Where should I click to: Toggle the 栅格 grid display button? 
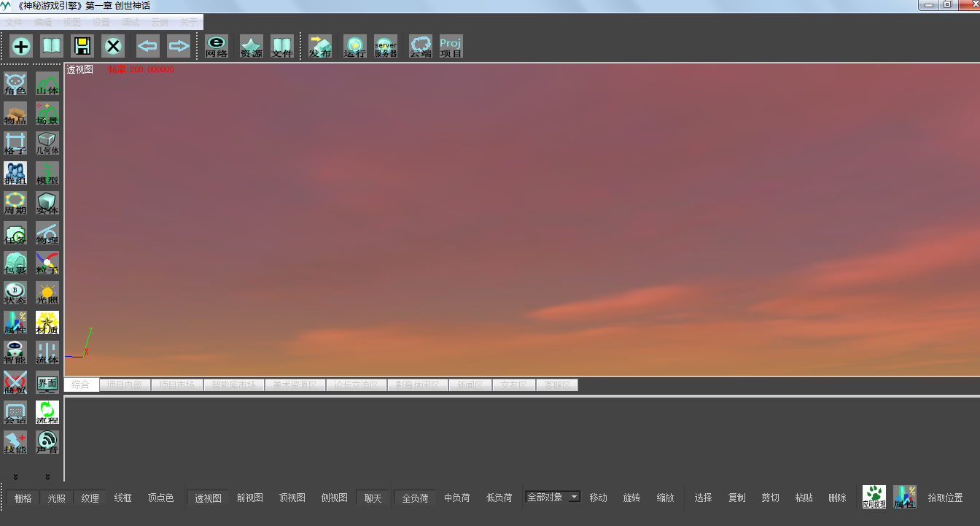point(23,498)
